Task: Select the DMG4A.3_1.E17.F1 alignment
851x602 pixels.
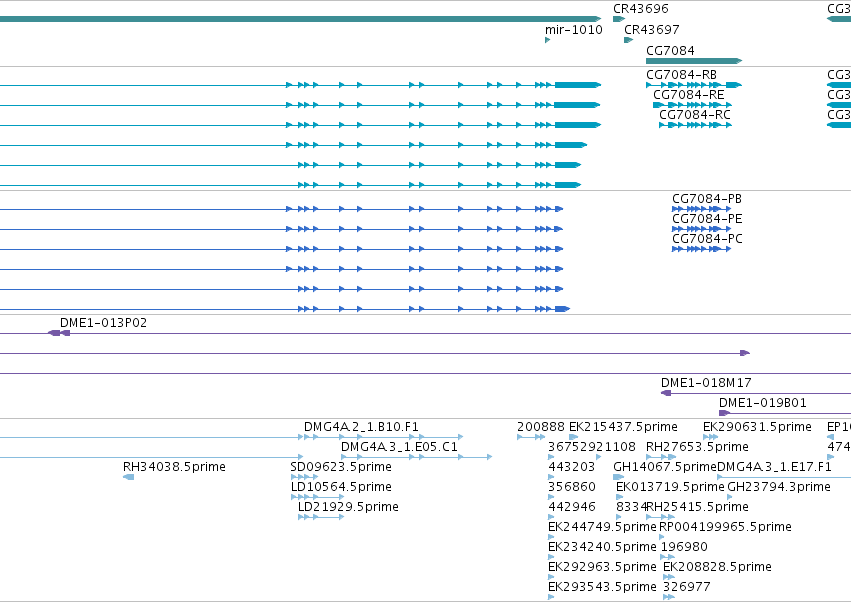Action: [x=784, y=477]
